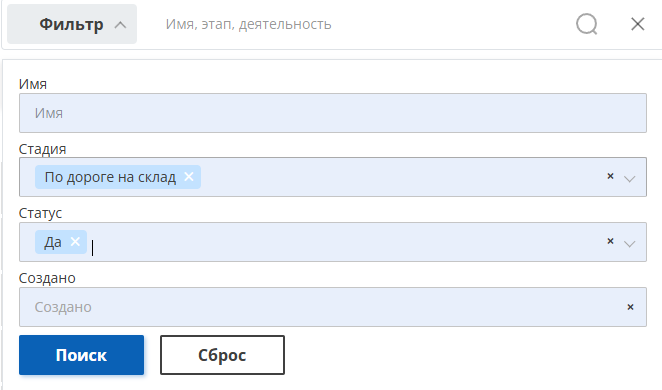
Task: Click the magnifier search icon
Action: (586, 24)
